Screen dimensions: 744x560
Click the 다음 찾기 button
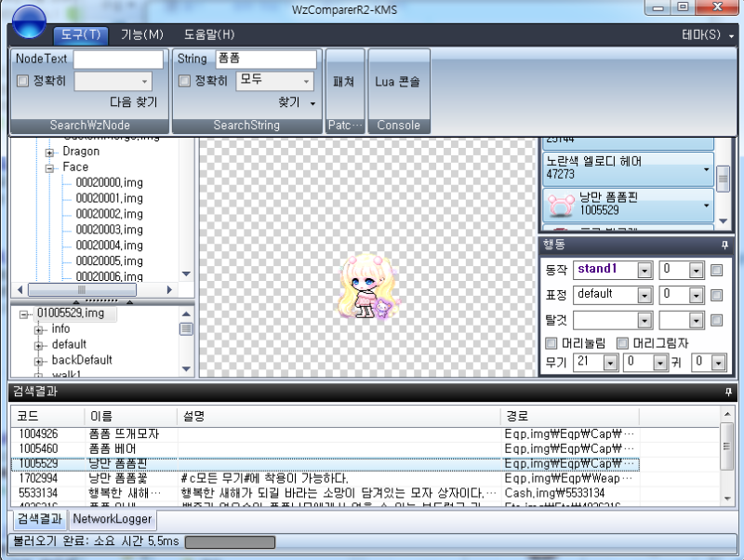point(133,102)
